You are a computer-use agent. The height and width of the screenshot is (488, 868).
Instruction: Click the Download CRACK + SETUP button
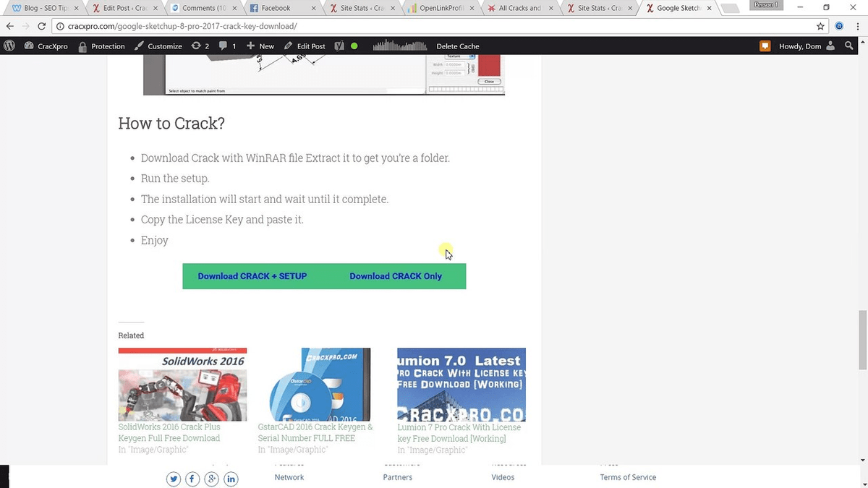point(252,276)
